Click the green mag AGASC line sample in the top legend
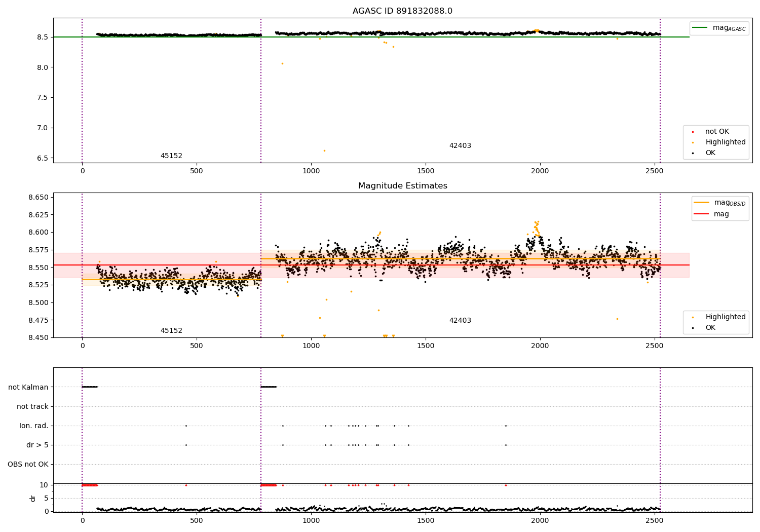760x532 pixels. [x=700, y=28]
